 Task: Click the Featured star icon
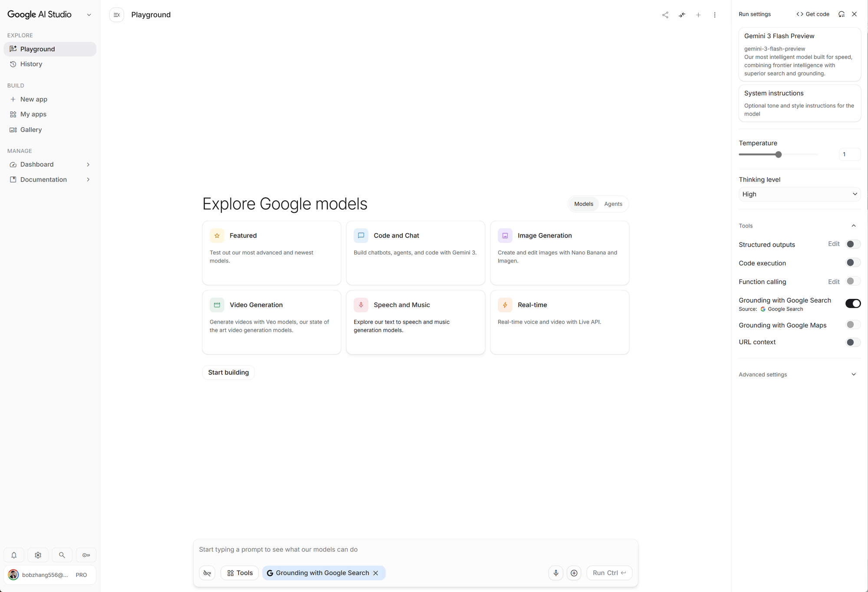click(217, 235)
